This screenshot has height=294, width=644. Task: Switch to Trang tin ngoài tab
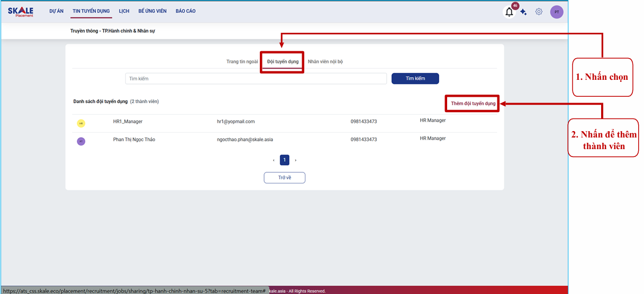(242, 62)
